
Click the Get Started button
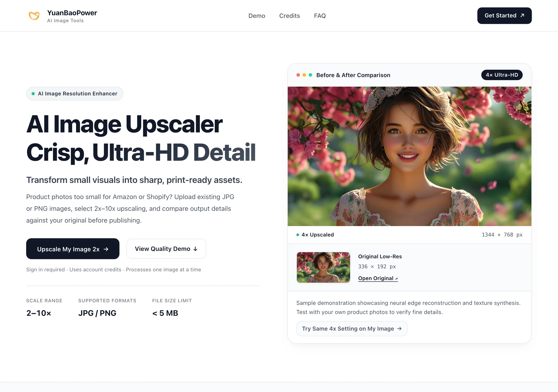(504, 15)
